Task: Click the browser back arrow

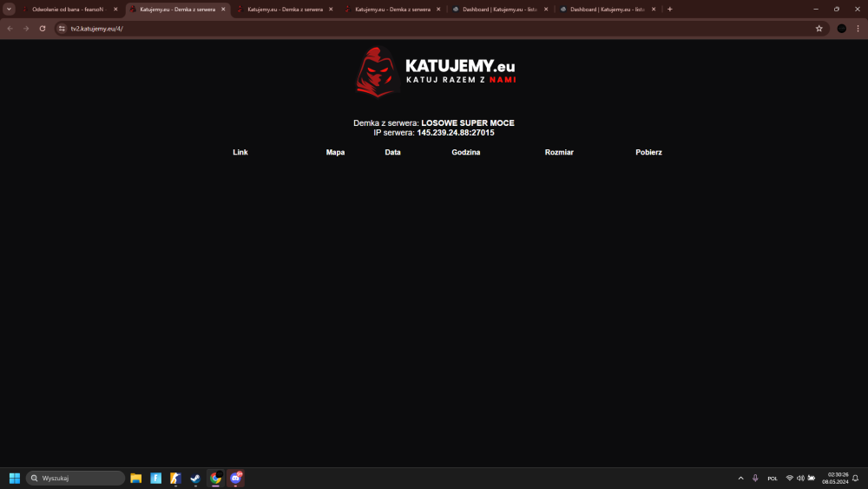Action: tap(10, 29)
